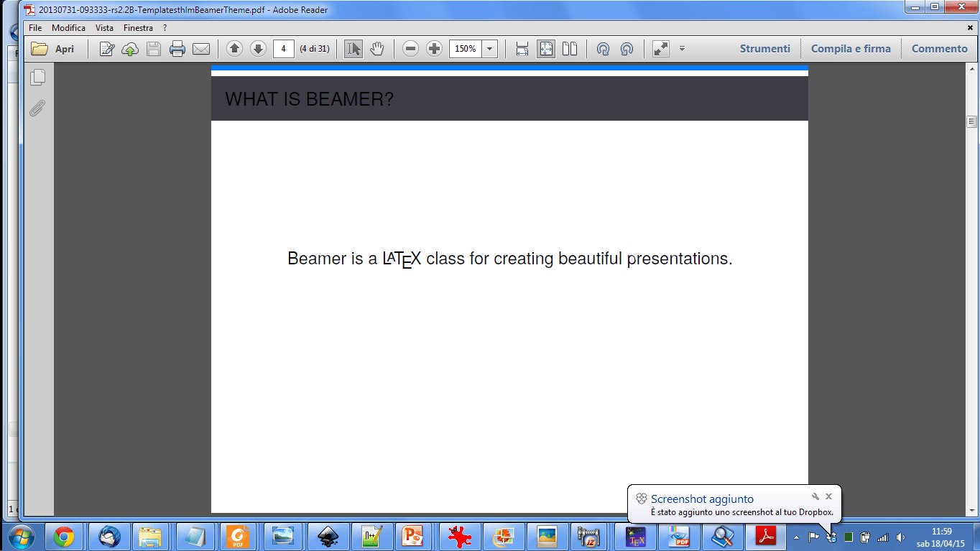The height and width of the screenshot is (551, 980).
Task: Zoom in on the page
Action: (x=434, y=48)
